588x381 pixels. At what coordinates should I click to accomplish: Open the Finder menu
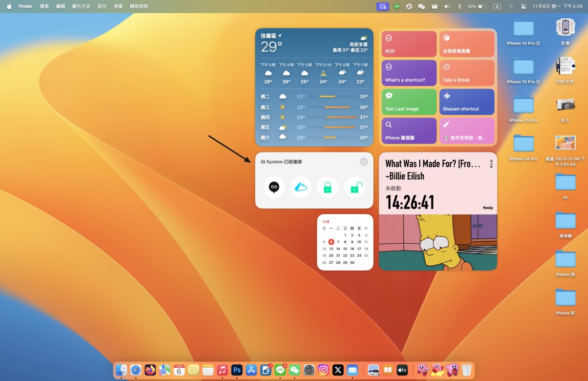pos(25,6)
